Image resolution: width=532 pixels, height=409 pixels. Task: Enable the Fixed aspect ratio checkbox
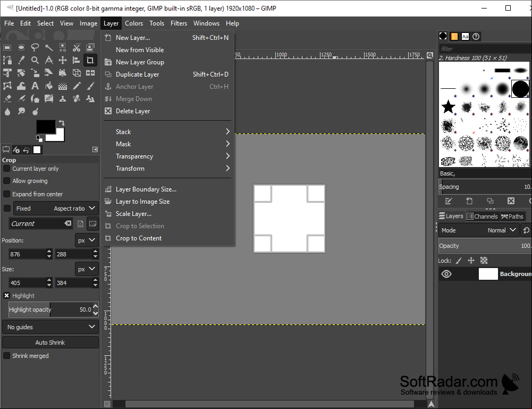pyautogui.click(x=7, y=208)
